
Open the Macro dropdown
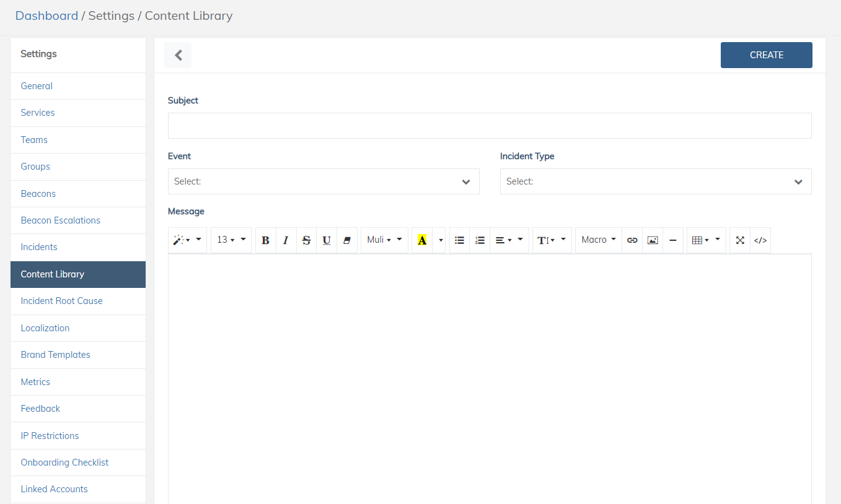coord(599,240)
